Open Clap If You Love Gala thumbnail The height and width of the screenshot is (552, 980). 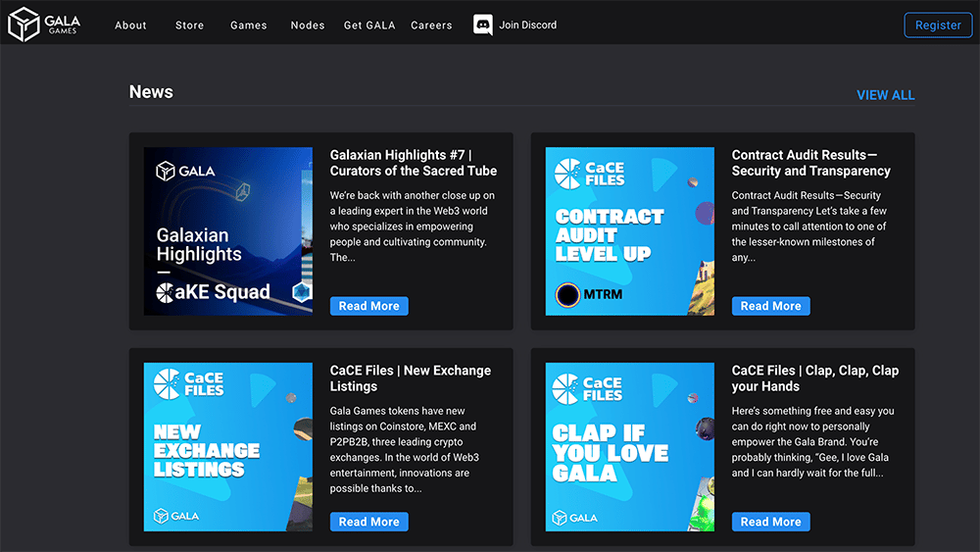(630, 447)
